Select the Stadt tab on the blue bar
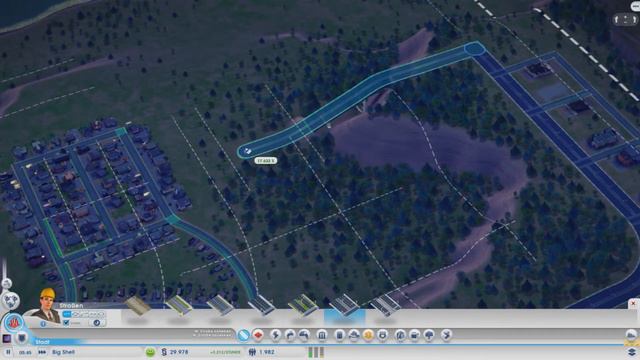The image size is (640, 360). tap(42, 342)
